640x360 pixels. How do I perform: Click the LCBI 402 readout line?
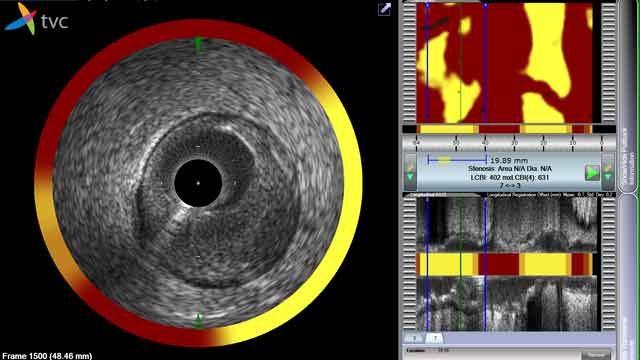click(510, 178)
